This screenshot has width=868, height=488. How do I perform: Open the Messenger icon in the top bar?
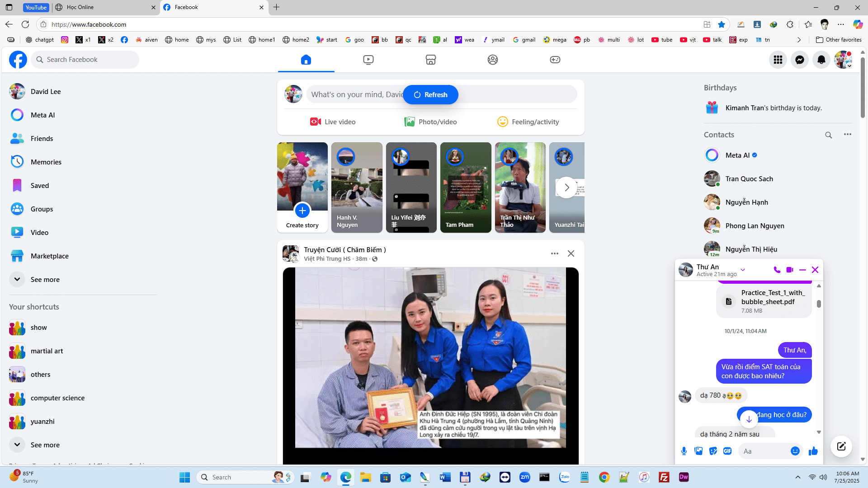(799, 60)
